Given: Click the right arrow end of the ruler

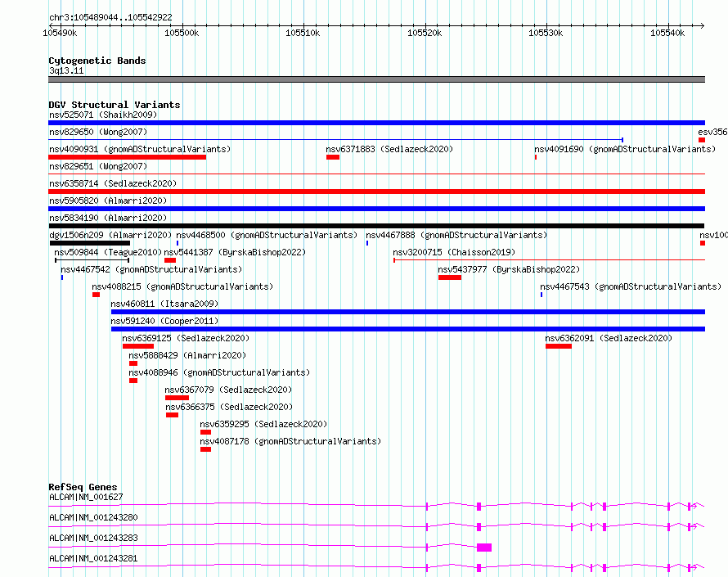Looking at the screenshot, I should tap(702, 25).
